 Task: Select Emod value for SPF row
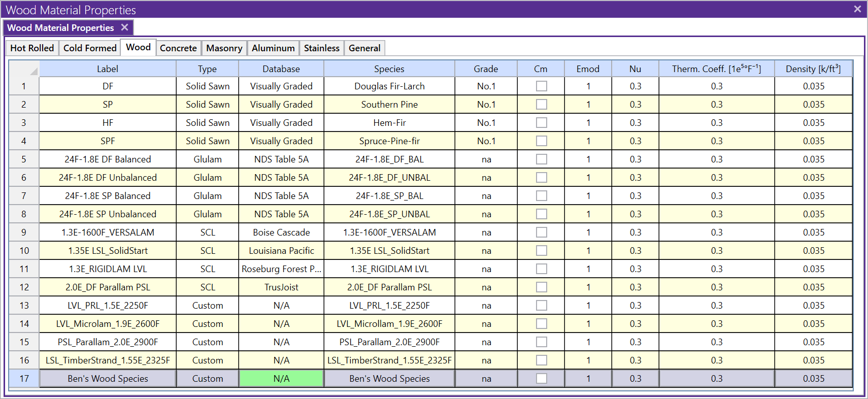pyautogui.click(x=588, y=141)
